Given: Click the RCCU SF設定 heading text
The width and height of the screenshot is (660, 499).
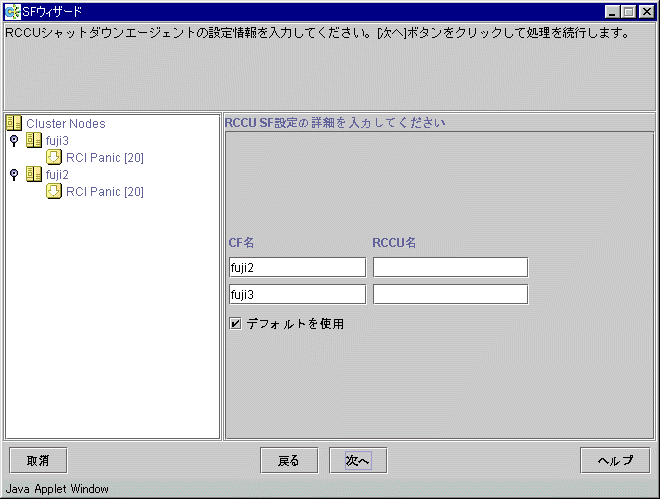Looking at the screenshot, I should click(x=335, y=122).
